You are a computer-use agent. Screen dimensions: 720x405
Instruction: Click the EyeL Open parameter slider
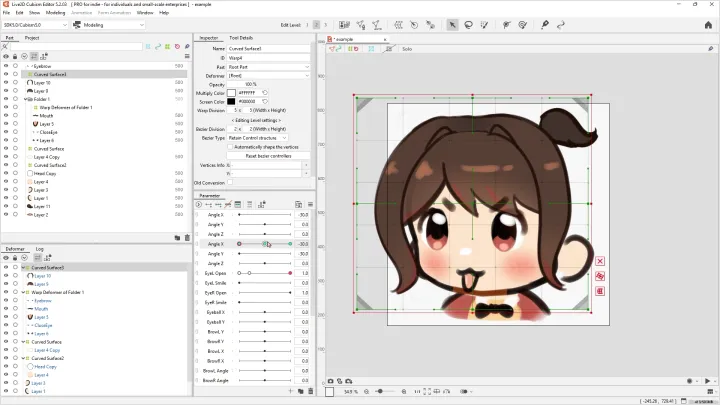pos(264,273)
